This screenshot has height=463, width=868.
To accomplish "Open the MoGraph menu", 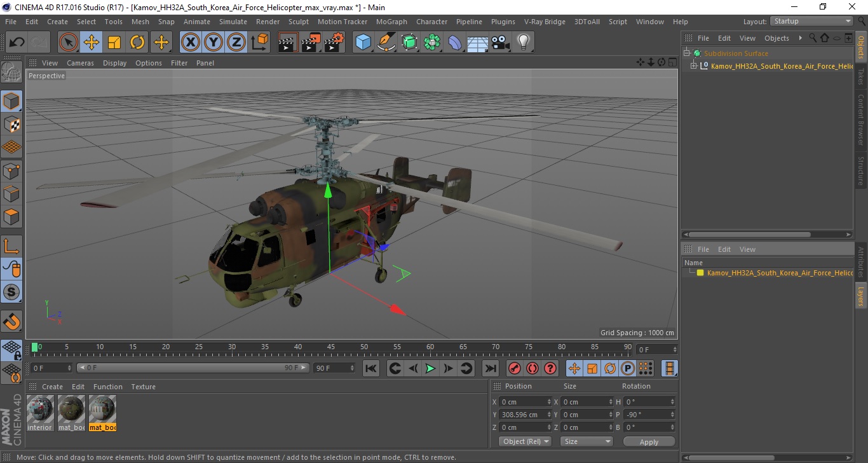I will tap(391, 22).
